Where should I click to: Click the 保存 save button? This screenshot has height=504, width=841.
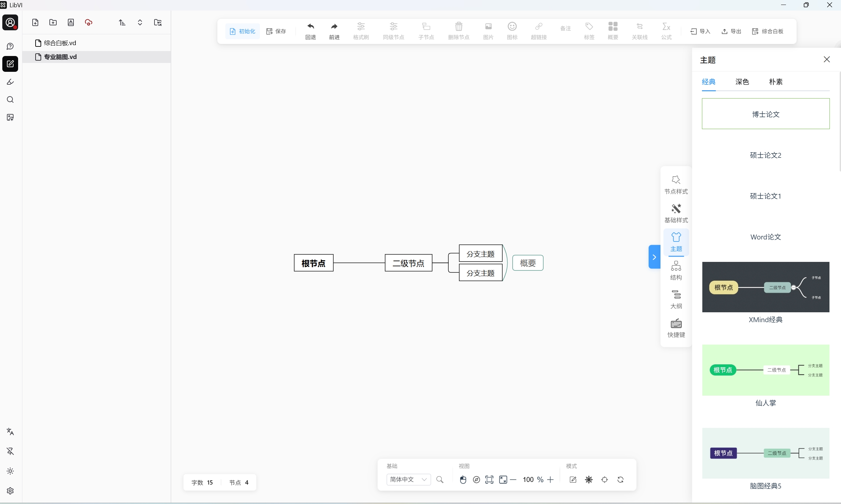click(x=276, y=31)
